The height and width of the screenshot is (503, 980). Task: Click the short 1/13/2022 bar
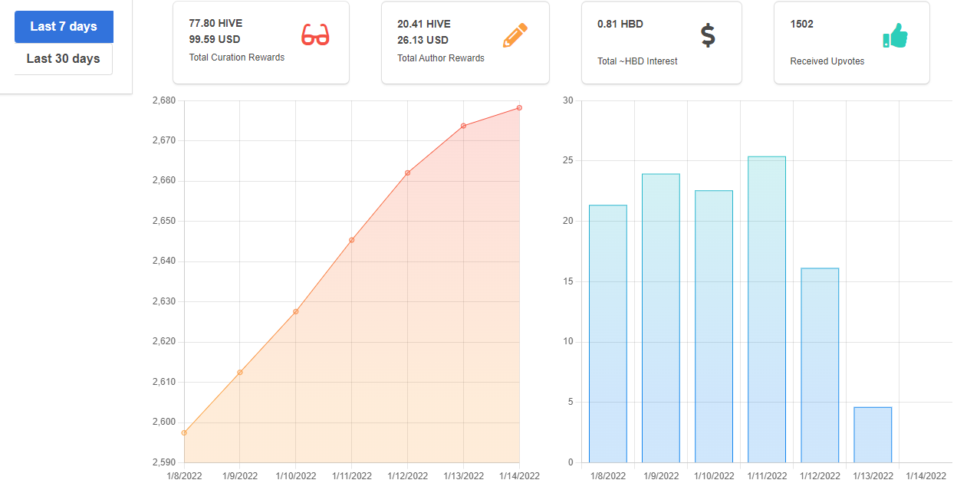[x=873, y=435]
